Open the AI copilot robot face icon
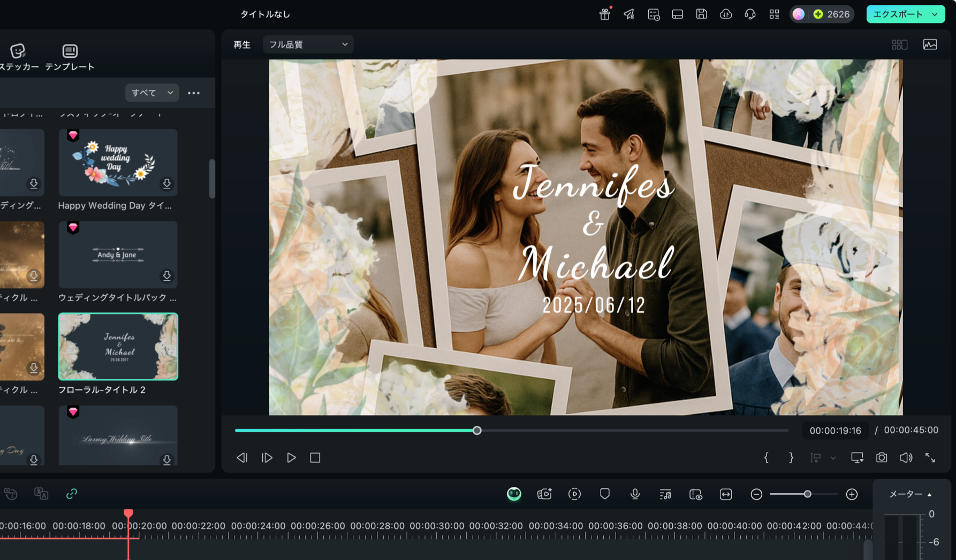Screen dimensions: 956x560 (x=514, y=494)
